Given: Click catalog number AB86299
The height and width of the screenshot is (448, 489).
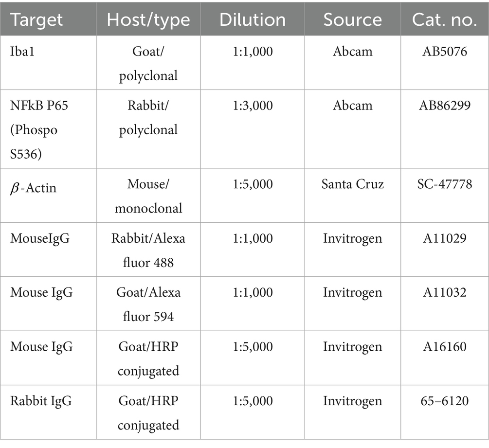Looking at the screenshot, I should coord(445,106).
